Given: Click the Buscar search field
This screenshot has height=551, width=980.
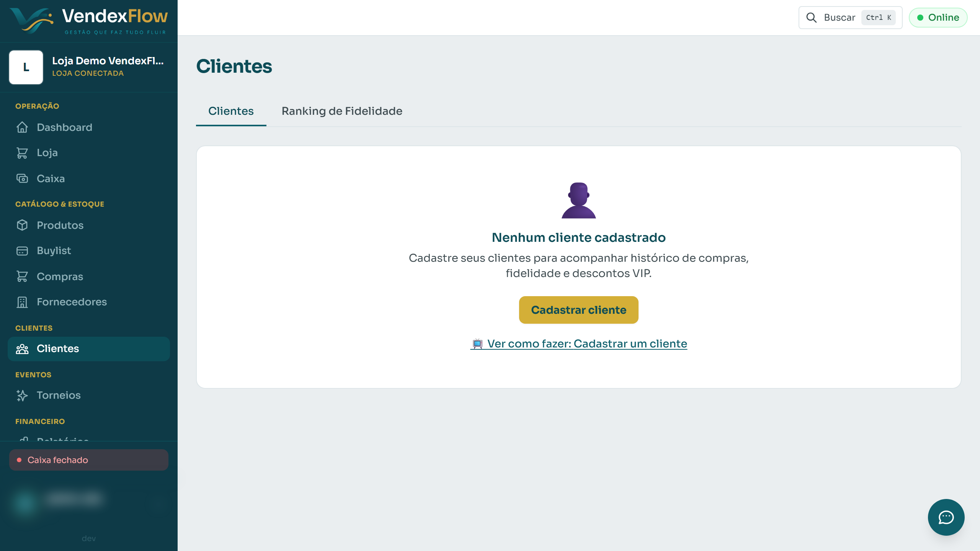Looking at the screenshot, I should coord(850,18).
